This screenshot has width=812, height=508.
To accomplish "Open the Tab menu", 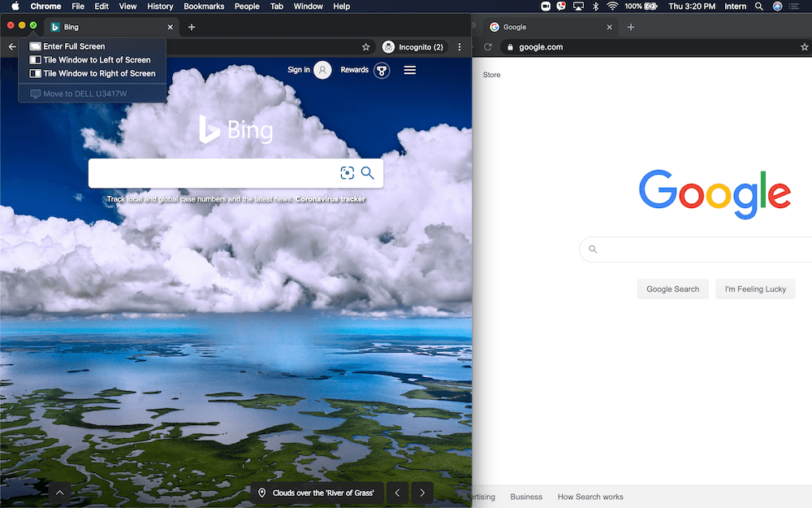I will [x=277, y=7].
